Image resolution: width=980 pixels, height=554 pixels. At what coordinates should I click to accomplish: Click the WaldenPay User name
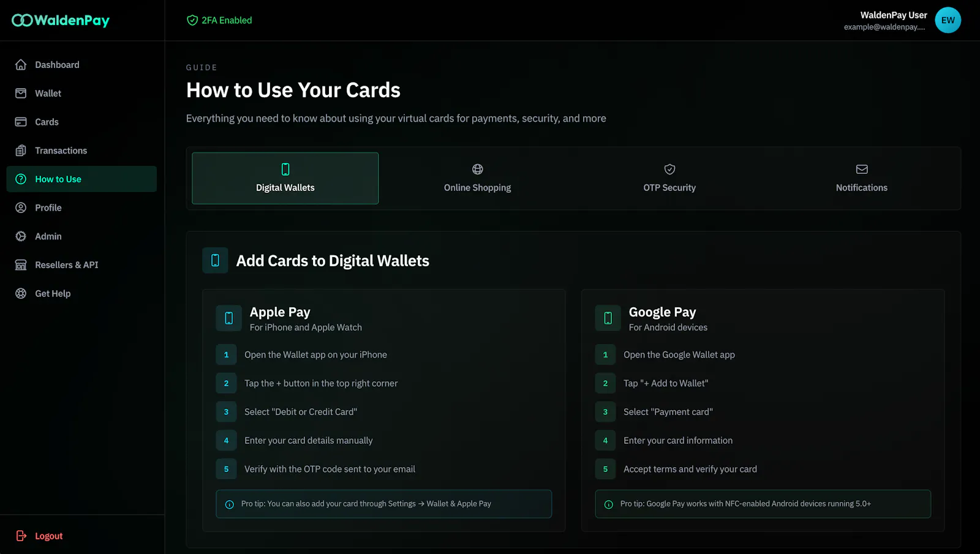point(894,15)
